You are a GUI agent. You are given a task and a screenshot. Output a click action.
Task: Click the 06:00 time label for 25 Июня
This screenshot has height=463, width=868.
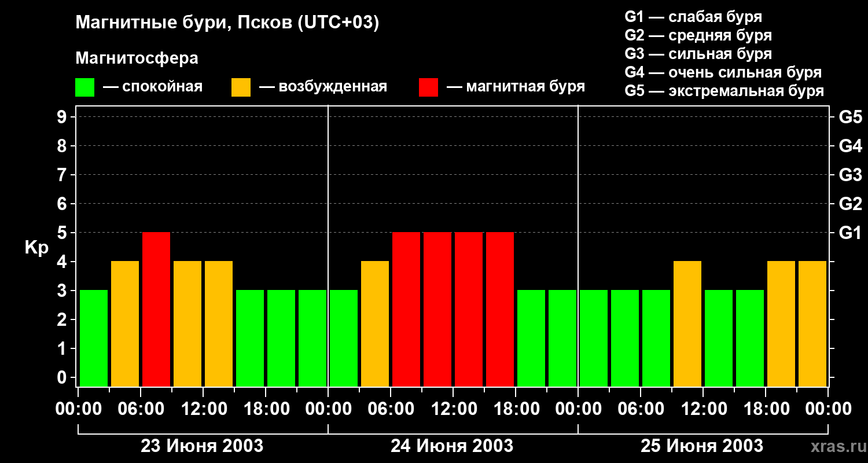pos(641,409)
